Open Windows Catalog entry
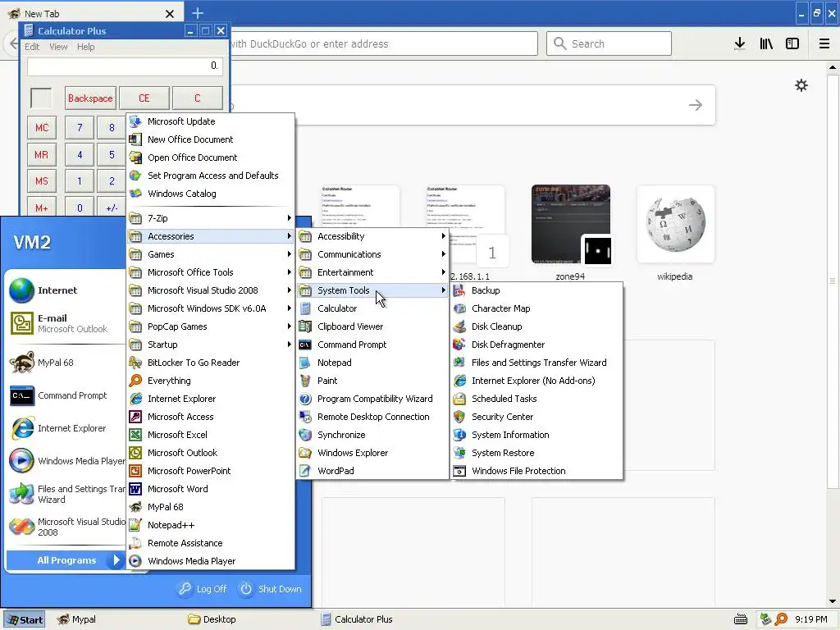Screen dimensions: 840x630 point(211,194)
